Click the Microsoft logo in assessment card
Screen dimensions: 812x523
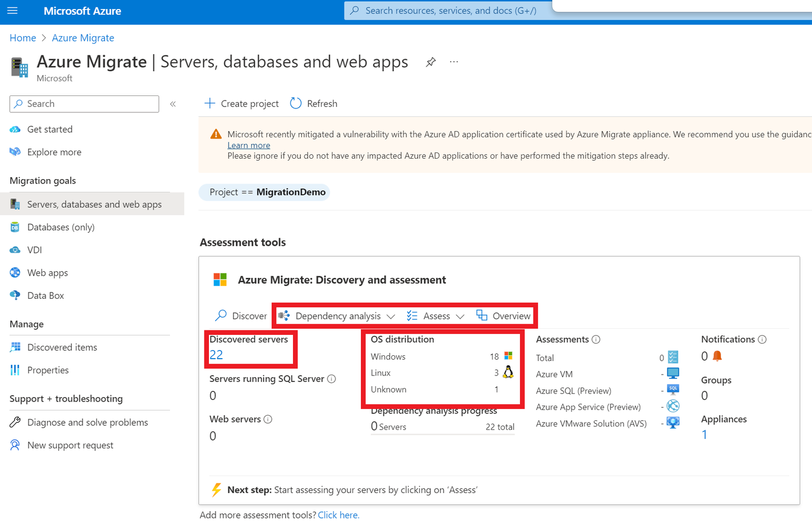coord(220,280)
